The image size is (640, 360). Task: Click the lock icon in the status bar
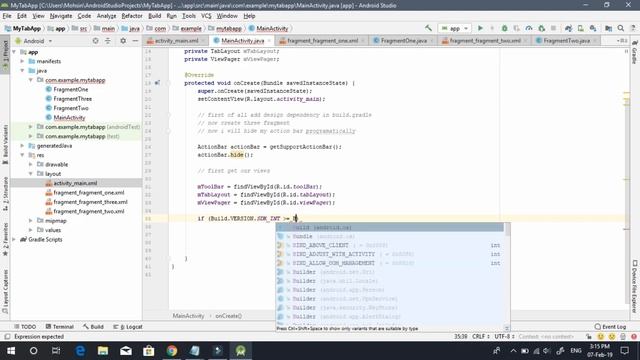click(588, 337)
